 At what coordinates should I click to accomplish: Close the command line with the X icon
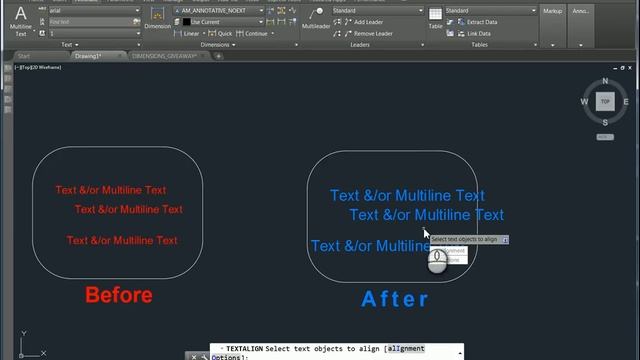click(193, 357)
